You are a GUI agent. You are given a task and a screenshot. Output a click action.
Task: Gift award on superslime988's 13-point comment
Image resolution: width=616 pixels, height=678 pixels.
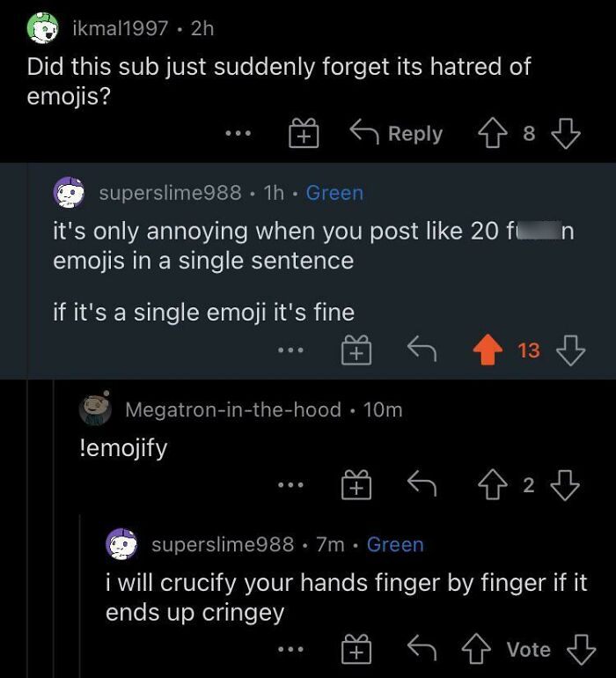click(356, 351)
